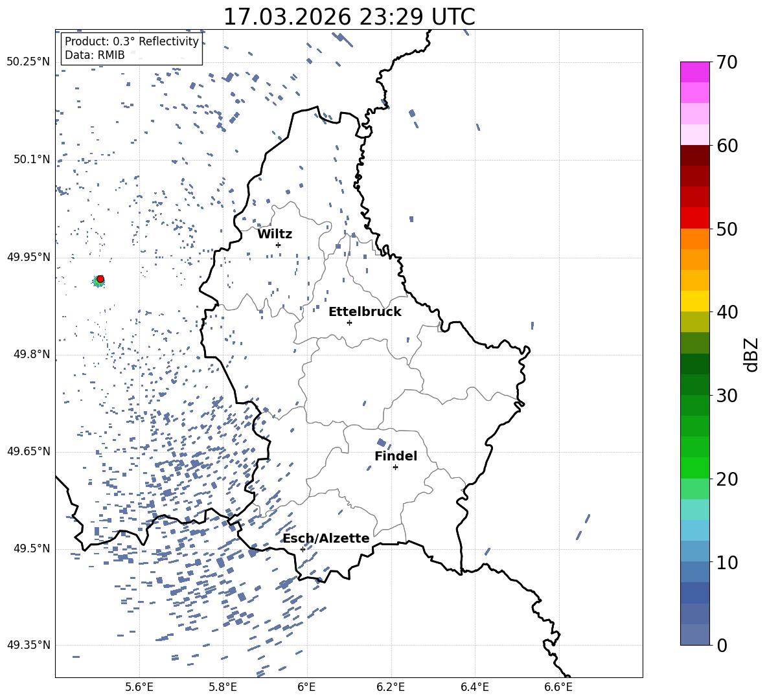Click the 50.1°N latitude label

(x=31, y=159)
